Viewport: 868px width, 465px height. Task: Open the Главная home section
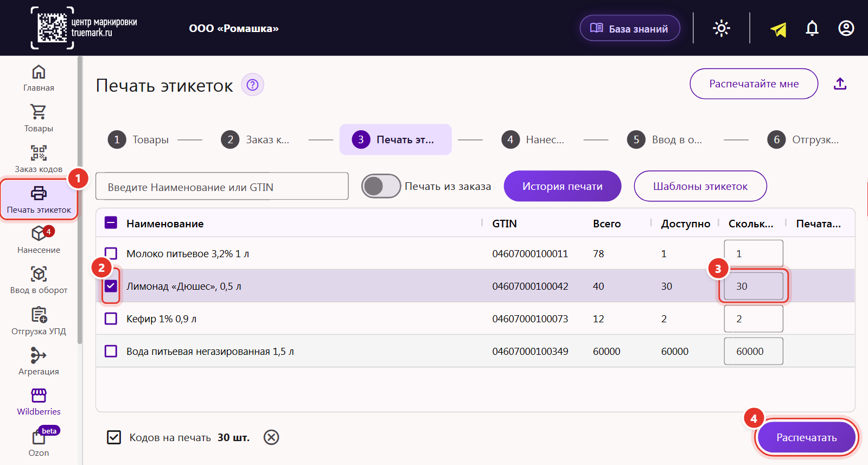(39, 79)
